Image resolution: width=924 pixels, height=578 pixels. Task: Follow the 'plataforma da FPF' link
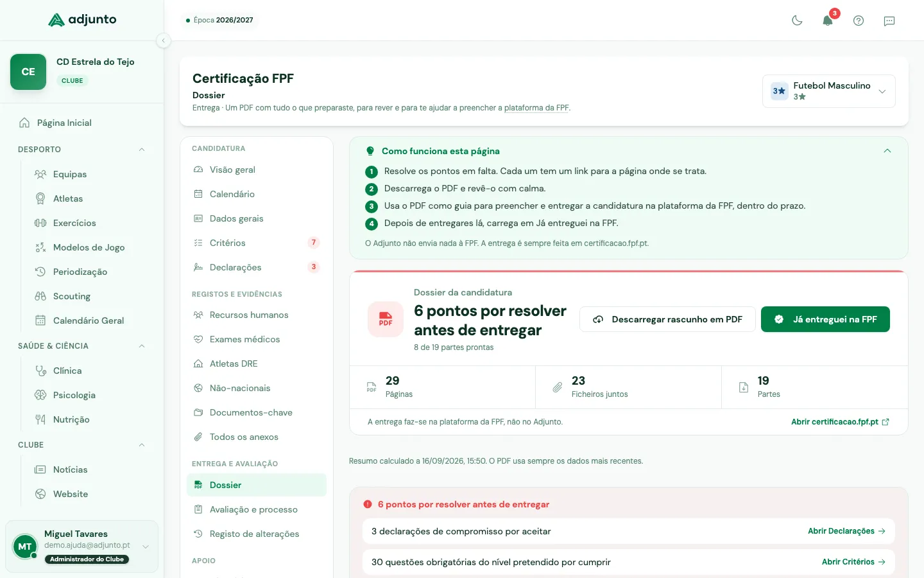pyautogui.click(x=536, y=108)
